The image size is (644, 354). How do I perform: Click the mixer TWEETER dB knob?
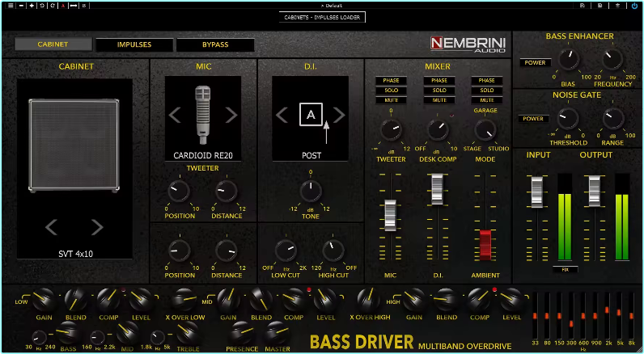coord(391,130)
